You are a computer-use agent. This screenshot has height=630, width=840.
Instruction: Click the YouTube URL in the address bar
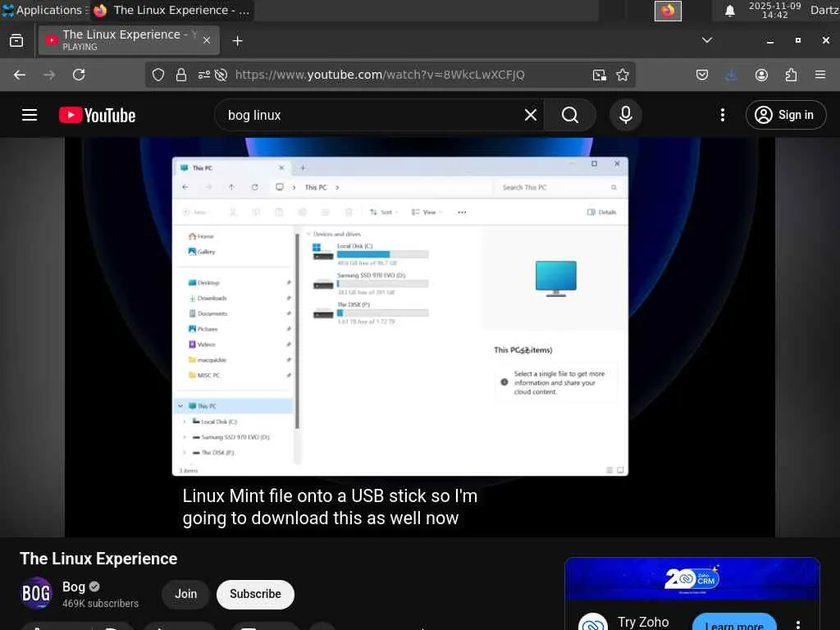pyautogui.click(x=380, y=75)
